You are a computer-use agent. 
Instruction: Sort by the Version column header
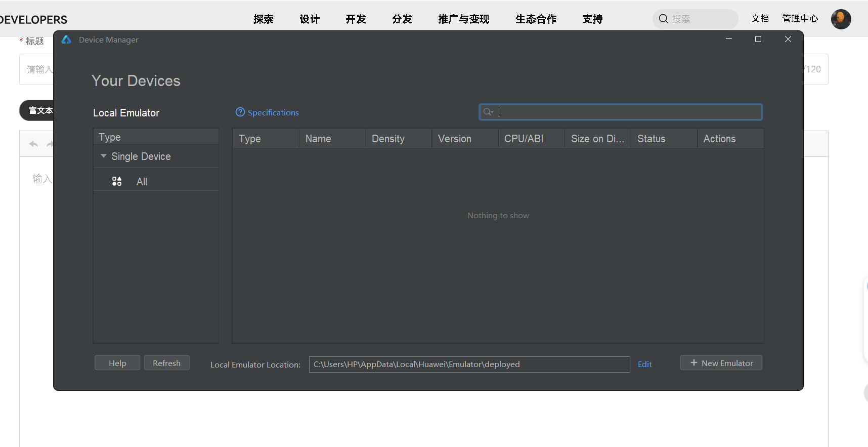click(x=465, y=139)
